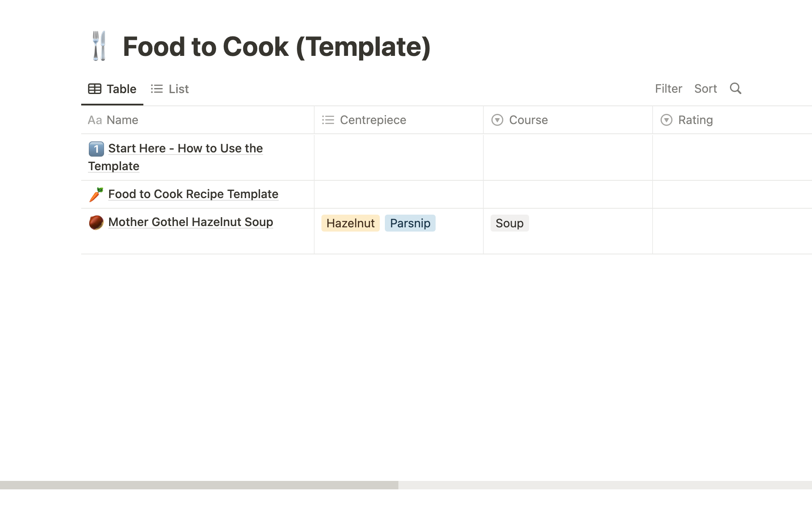Switch to the Table view tab
Image resolution: width=812 pixels, height=508 pixels.
pyautogui.click(x=112, y=89)
